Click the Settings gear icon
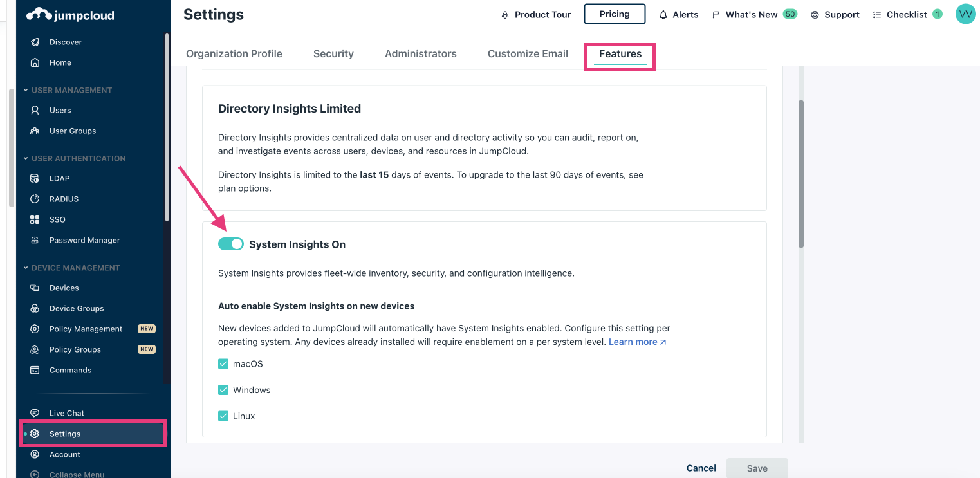This screenshot has height=478, width=980. [x=35, y=434]
